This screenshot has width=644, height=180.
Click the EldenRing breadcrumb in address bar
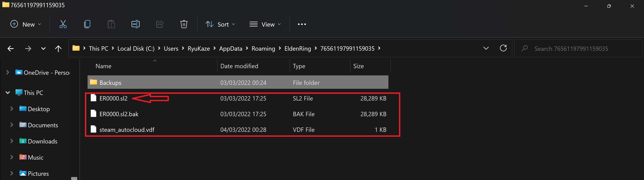298,49
